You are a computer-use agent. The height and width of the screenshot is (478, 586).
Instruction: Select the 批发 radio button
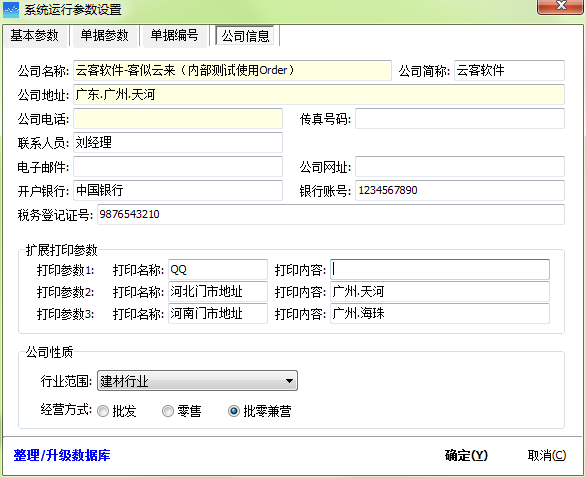click(x=103, y=411)
